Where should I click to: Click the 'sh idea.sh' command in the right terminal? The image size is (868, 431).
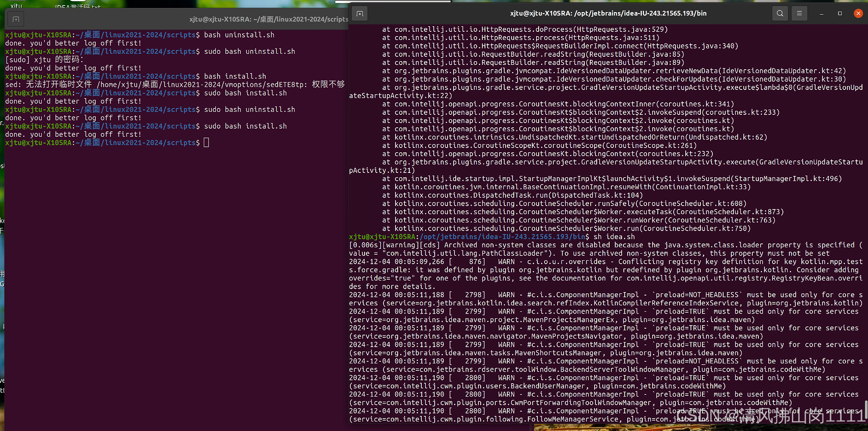615,237
